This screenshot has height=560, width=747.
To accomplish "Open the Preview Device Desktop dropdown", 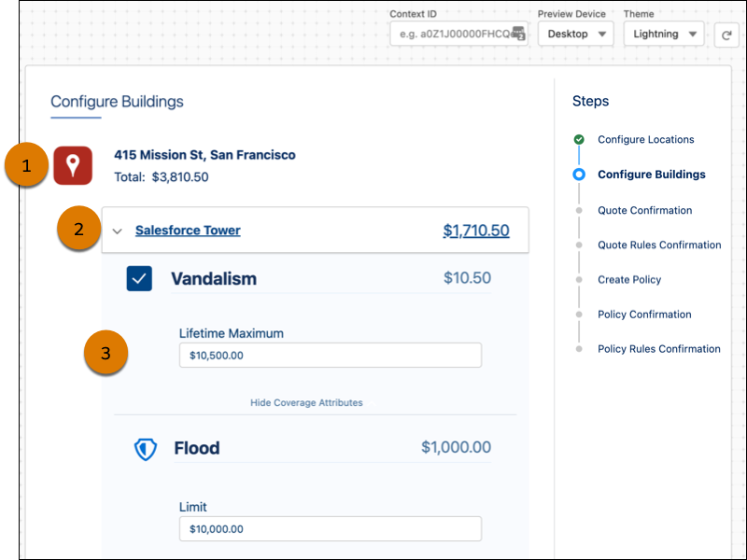I will pos(575,34).
